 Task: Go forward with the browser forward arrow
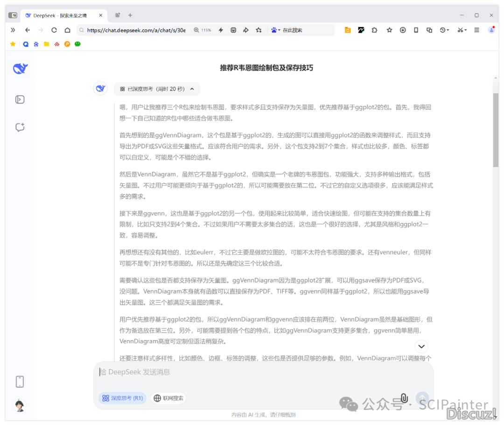click(x=41, y=30)
